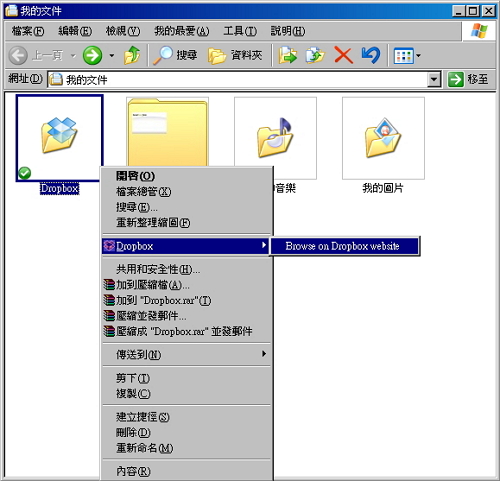Select the My Music folder thumbnail
Viewport: 500px width, 481px height.
click(275, 138)
